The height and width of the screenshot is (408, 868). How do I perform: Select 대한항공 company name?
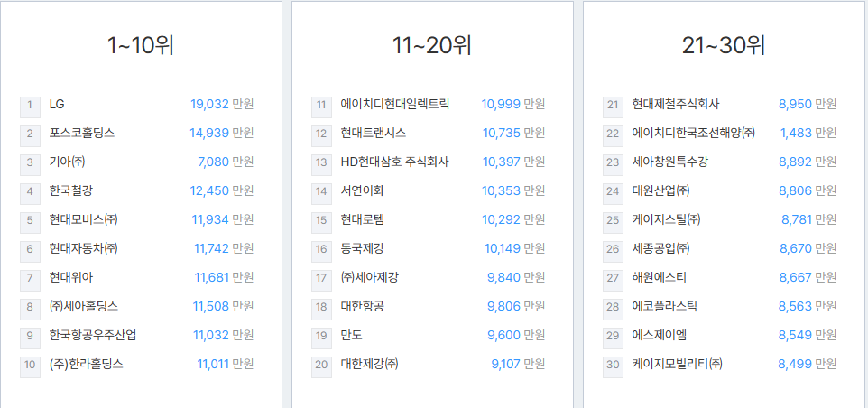362,306
